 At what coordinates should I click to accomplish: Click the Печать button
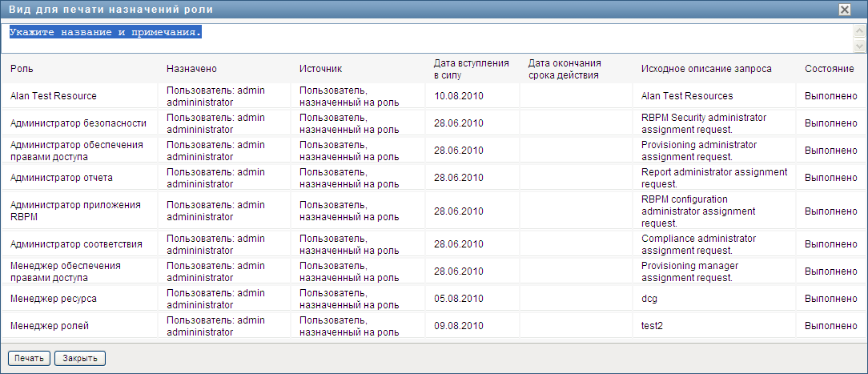coord(30,359)
